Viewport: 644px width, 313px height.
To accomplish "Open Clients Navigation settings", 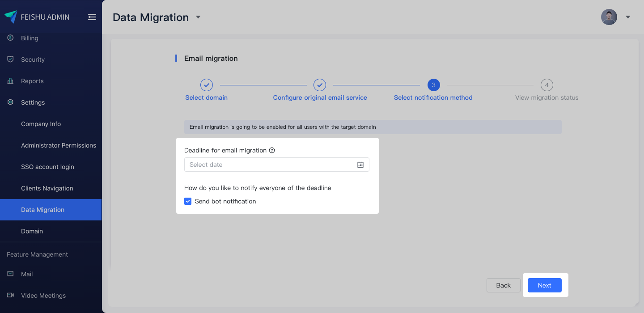I will pyautogui.click(x=51, y=188).
